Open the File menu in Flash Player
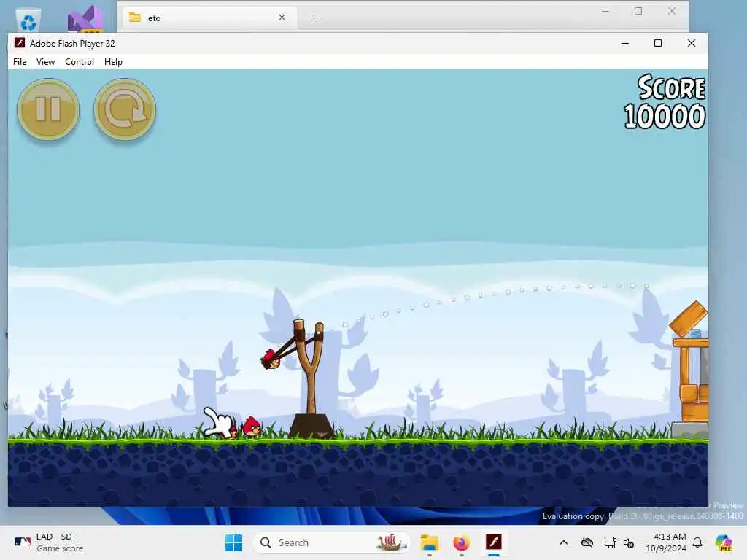 20,62
